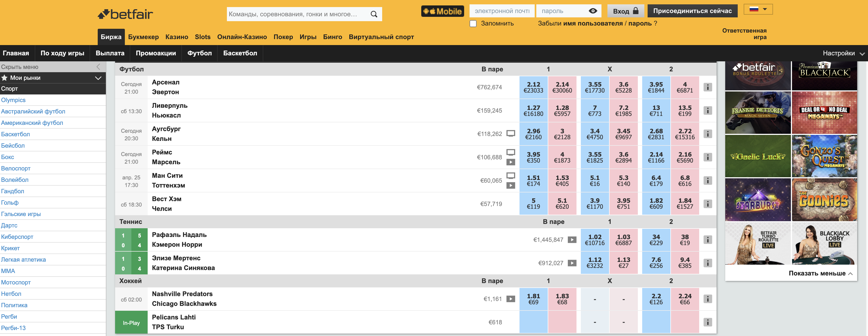This screenshot has height=336, width=868.
Task: Open info icon for Вест Хэм vs Челси
Action: (x=708, y=204)
